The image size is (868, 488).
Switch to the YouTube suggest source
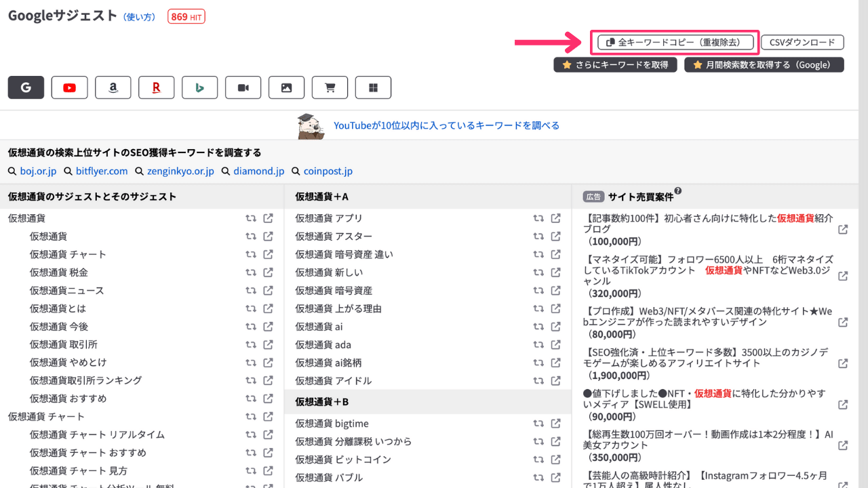(69, 87)
